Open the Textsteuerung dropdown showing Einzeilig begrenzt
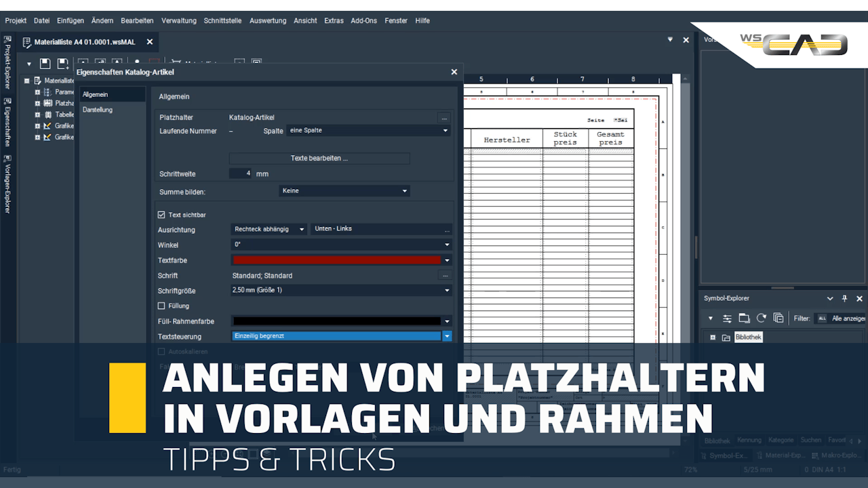This screenshot has height=488, width=868. 446,335
